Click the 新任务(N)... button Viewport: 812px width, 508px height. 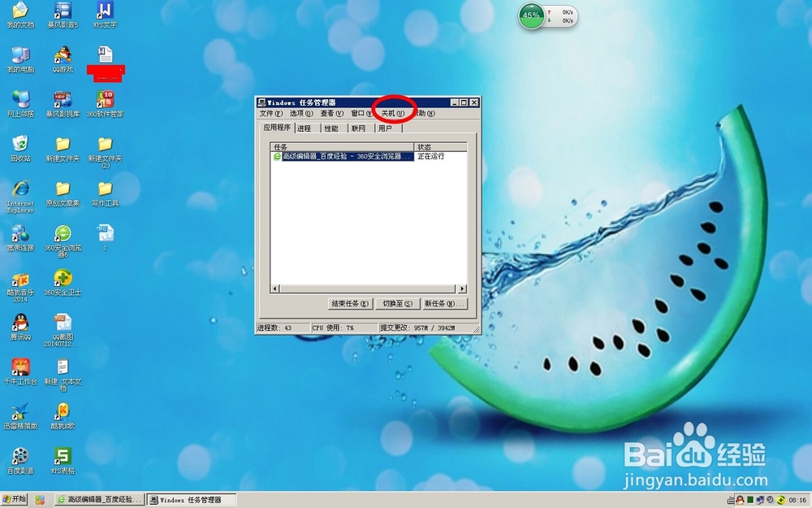444,303
